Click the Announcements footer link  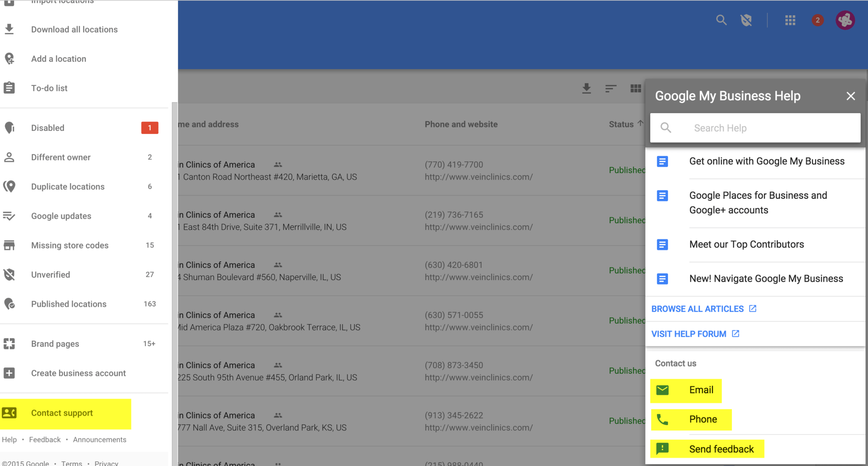(x=100, y=440)
